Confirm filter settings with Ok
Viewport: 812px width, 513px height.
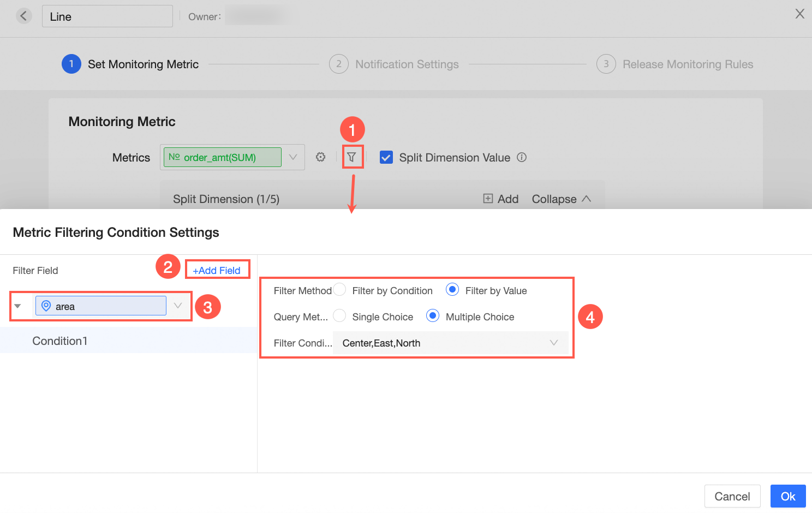(788, 496)
